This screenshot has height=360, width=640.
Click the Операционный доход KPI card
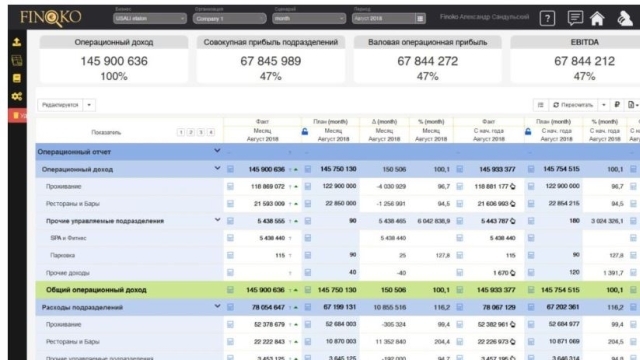[x=114, y=60]
